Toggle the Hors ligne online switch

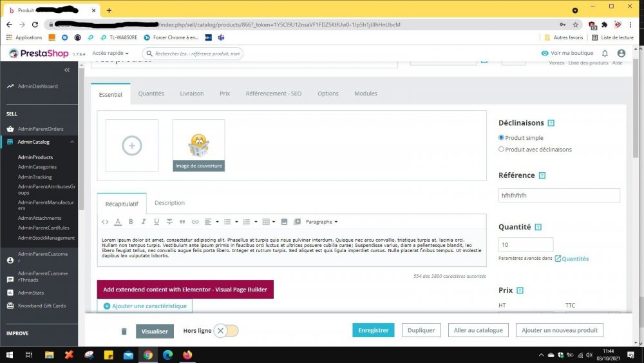tap(226, 331)
